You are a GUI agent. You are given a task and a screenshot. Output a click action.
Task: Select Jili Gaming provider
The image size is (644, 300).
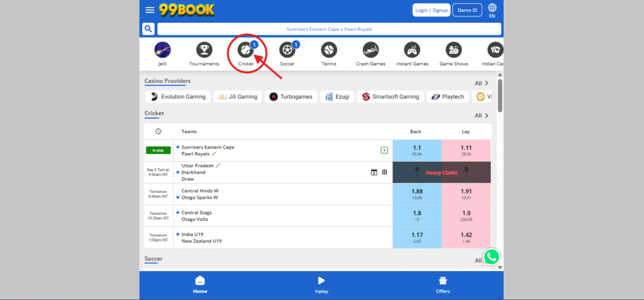(x=238, y=97)
